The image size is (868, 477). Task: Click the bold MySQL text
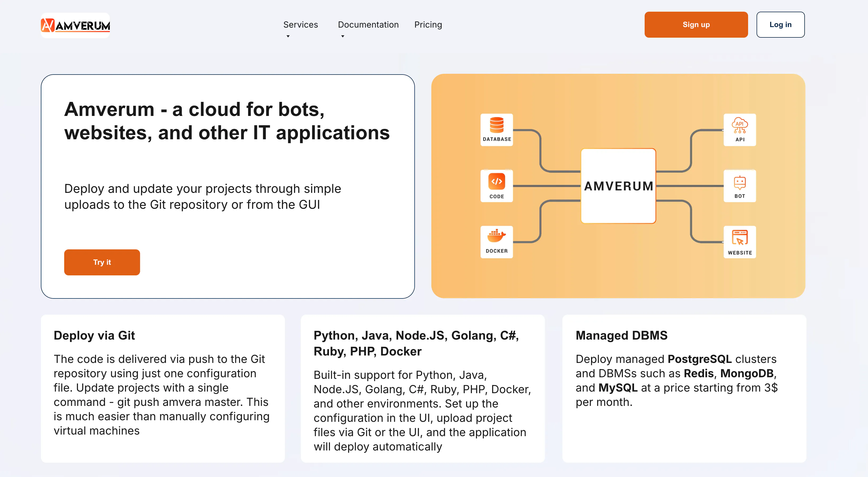(x=618, y=388)
